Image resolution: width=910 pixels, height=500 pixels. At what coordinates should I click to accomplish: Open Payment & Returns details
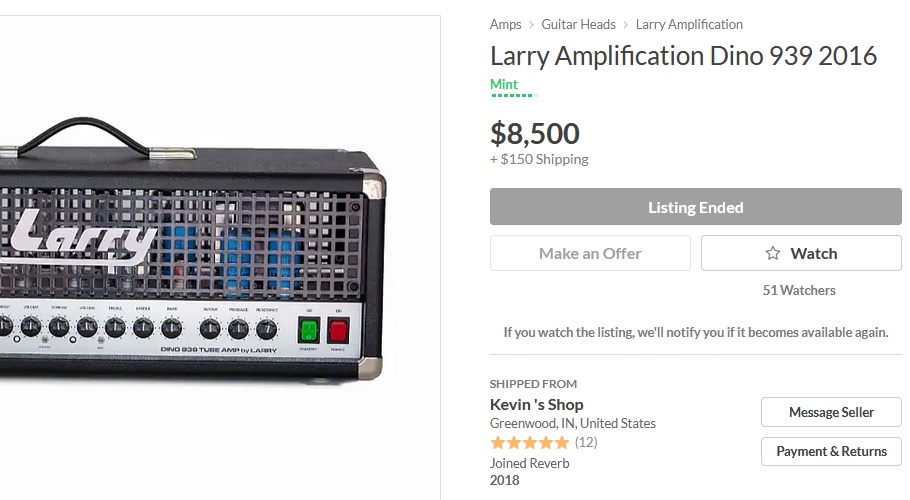[831, 451]
